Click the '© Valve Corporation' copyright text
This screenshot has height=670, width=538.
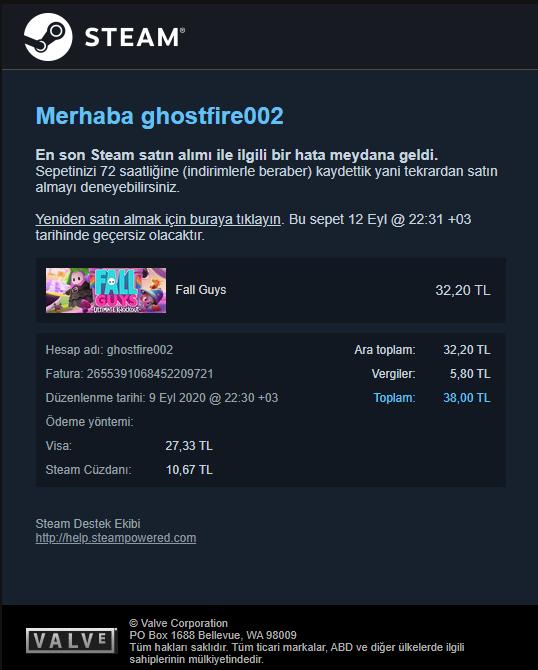click(x=179, y=623)
